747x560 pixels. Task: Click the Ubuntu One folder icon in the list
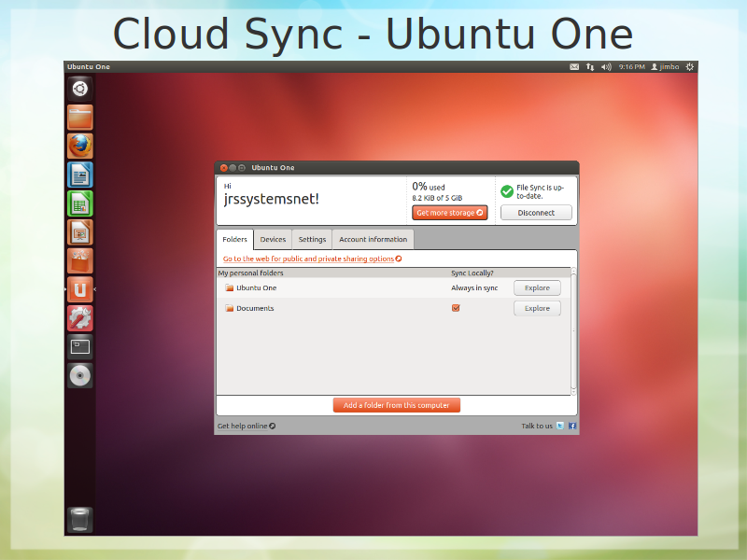click(229, 287)
